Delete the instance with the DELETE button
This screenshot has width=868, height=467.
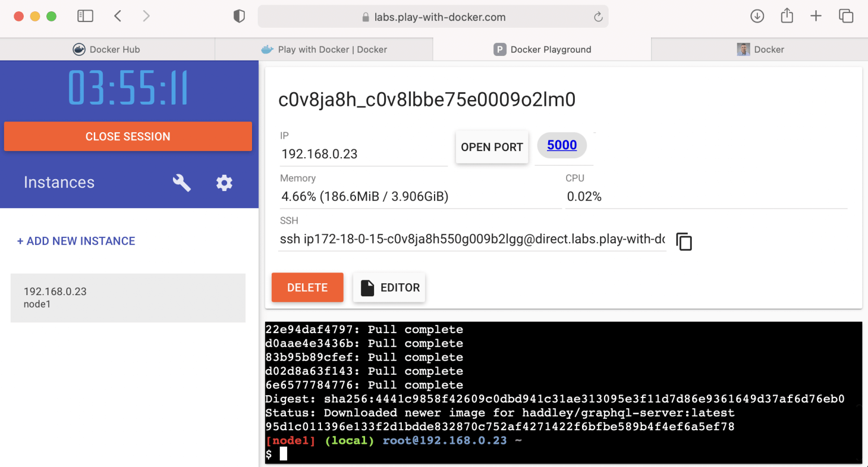pos(307,287)
